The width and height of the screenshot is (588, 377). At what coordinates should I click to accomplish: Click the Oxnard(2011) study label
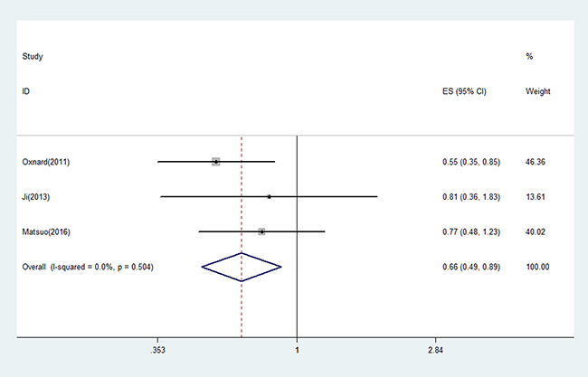[46, 162]
